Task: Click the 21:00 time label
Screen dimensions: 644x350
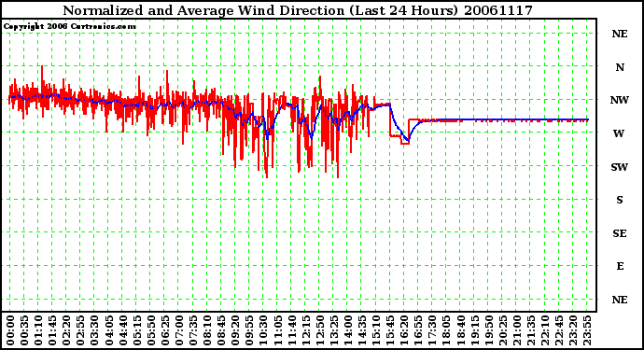Action: point(517,330)
